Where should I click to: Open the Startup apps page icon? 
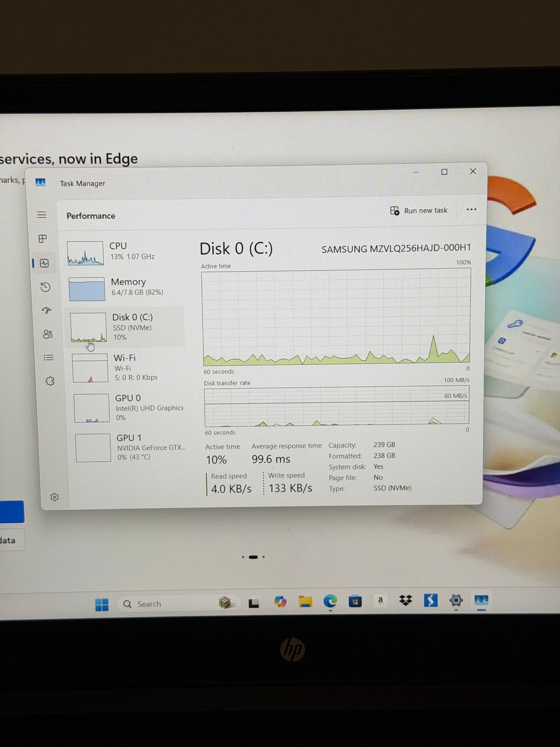coord(47,311)
